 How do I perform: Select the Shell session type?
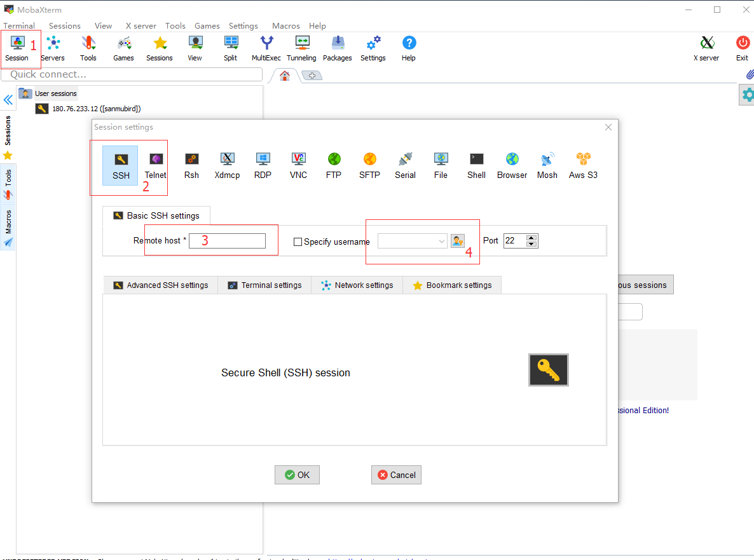tap(476, 166)
